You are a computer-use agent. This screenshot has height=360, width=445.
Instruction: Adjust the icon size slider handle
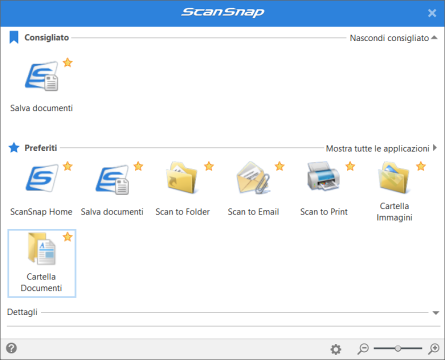point(398,348)
